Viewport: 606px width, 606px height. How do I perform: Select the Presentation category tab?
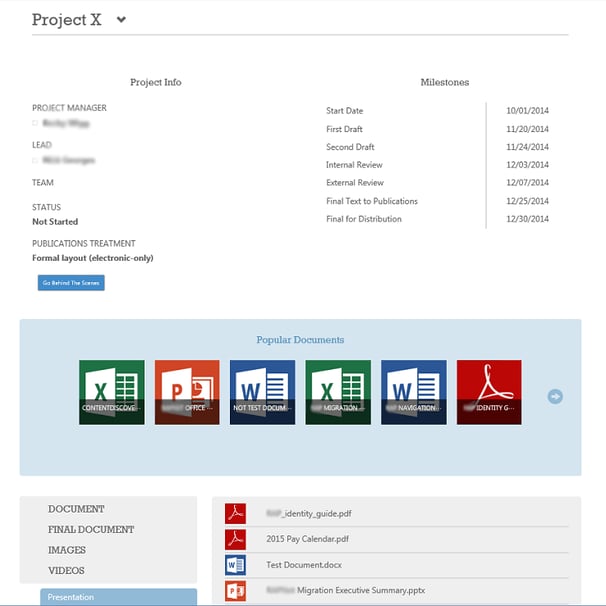click(x=118, y=597)
